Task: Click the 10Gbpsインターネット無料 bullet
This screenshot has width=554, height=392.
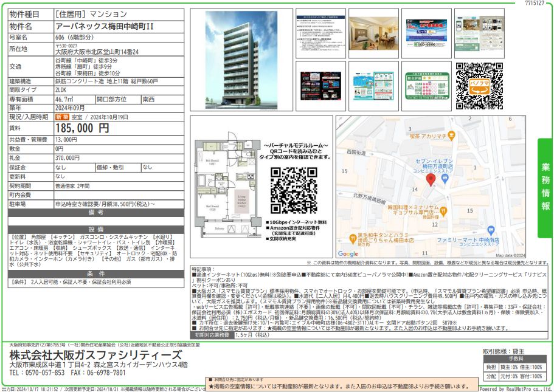Action: click(x=296, y=222)
